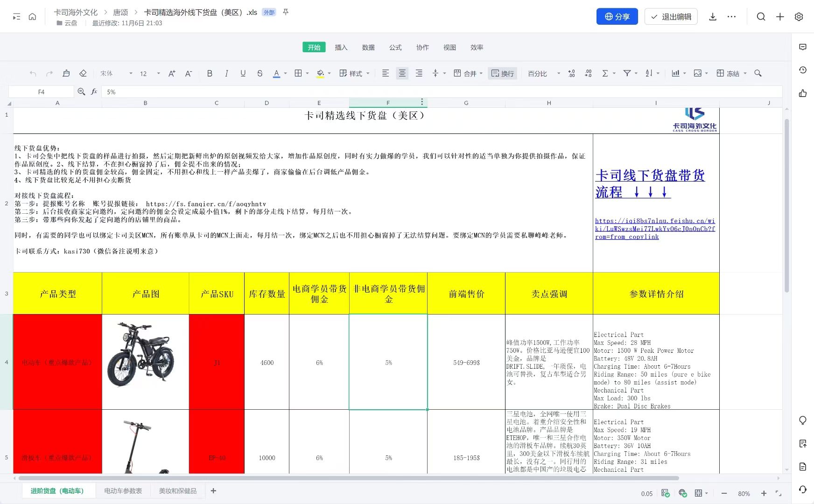The width and height of the screenshot is (814, 504).
Task: Open the 电动车参数表 sheet tab
Action: click(x=123, y=491)
